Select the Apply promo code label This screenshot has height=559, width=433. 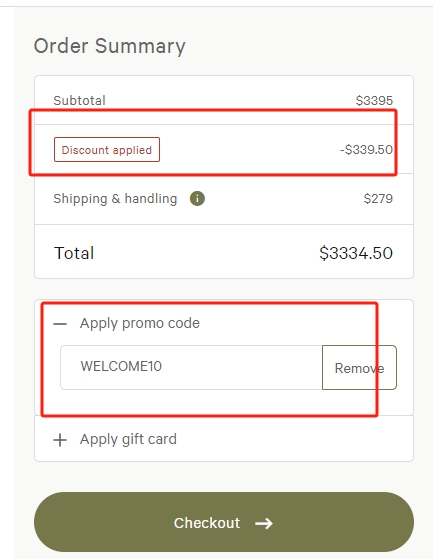140,323
